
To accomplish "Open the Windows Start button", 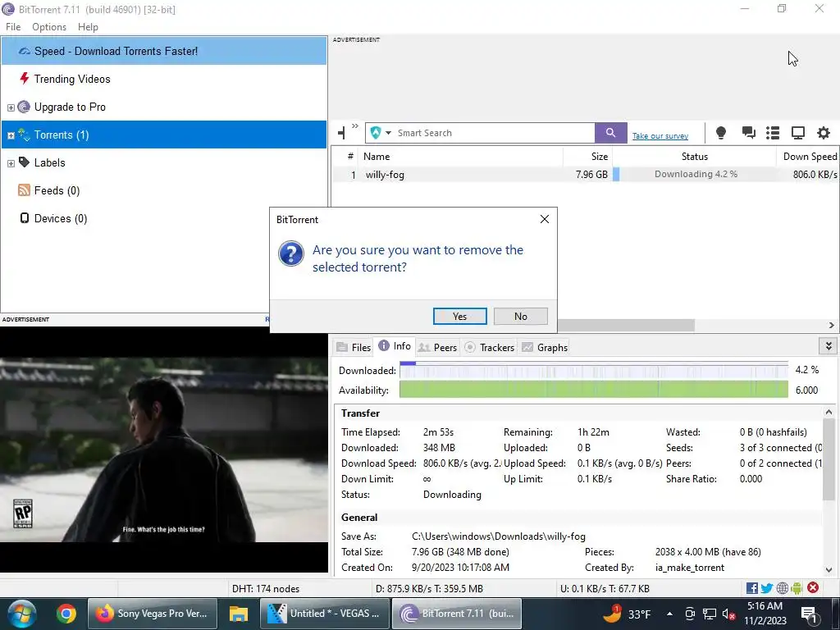I will (x=21, y=614).
